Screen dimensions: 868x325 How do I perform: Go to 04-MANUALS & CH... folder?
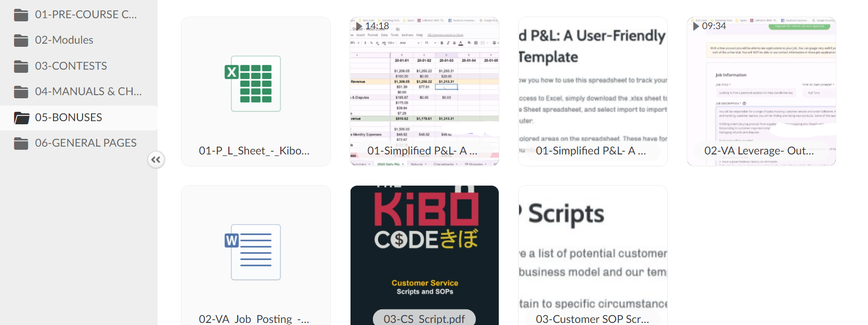point(88,92)
